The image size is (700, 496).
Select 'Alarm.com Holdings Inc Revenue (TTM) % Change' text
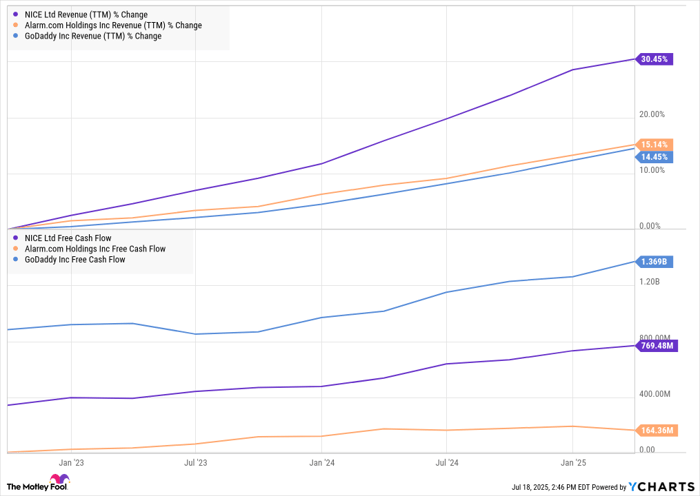tap(113, 25)
